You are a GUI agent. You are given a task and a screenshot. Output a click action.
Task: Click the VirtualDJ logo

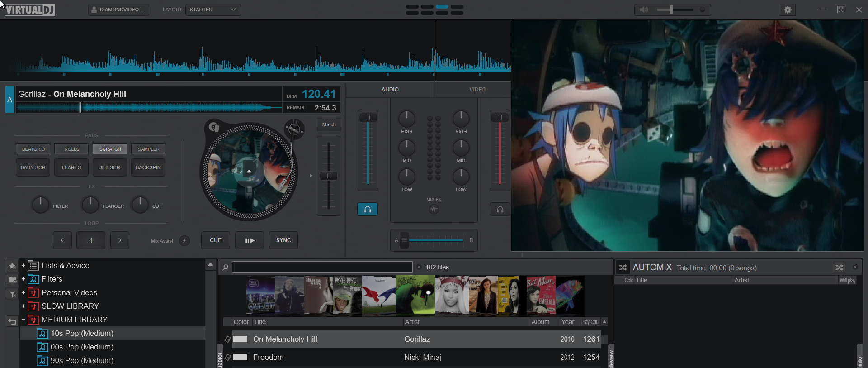(30, 10)
